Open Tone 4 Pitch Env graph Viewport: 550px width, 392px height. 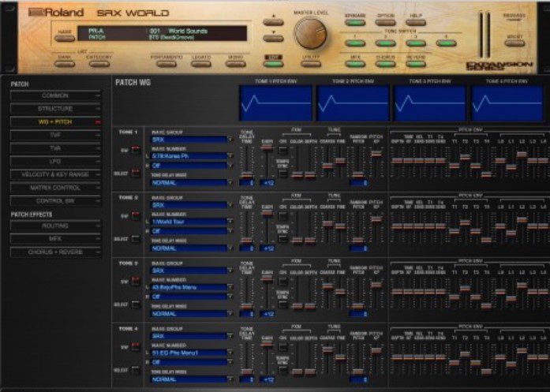[507, 103]
